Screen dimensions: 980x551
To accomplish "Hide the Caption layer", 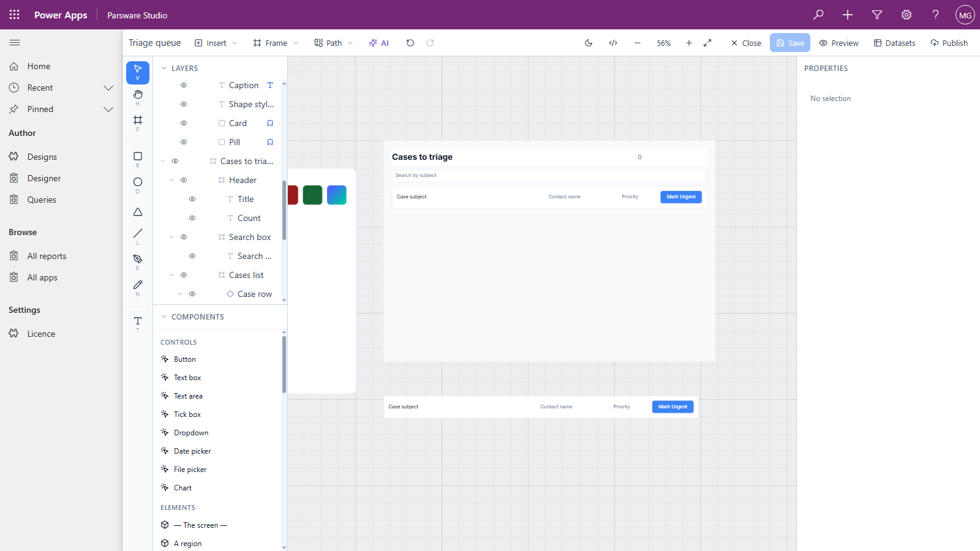I will [x=184, y=85].
